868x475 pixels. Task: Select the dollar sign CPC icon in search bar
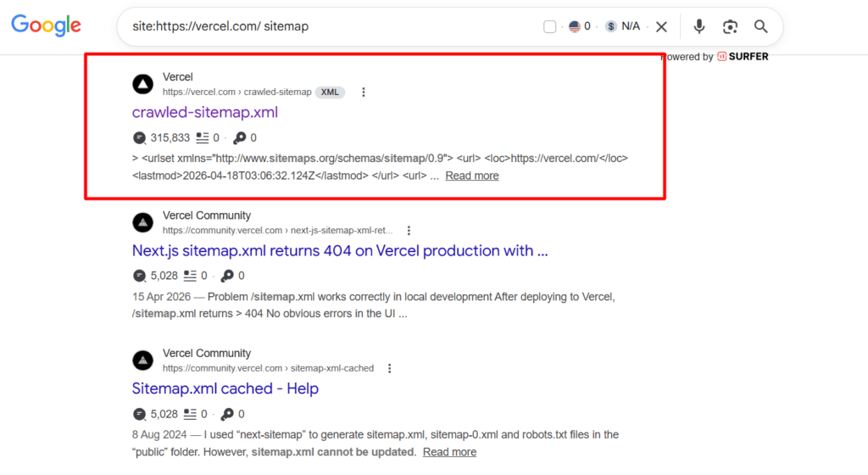610,26
